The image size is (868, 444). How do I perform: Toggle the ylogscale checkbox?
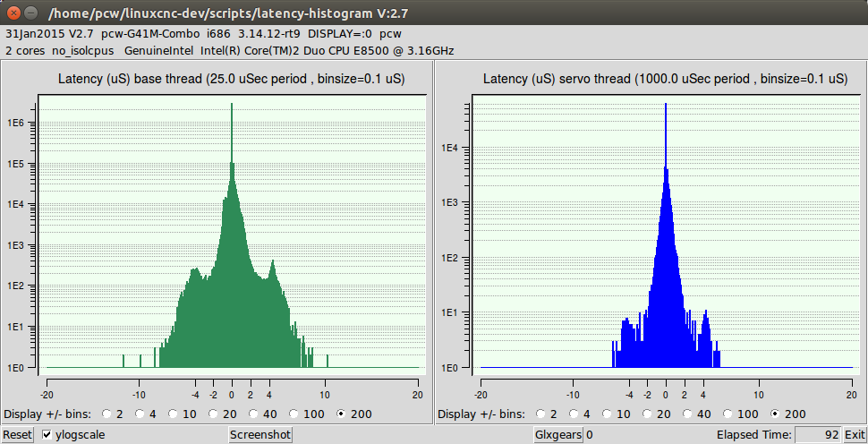tap(47, 434)
